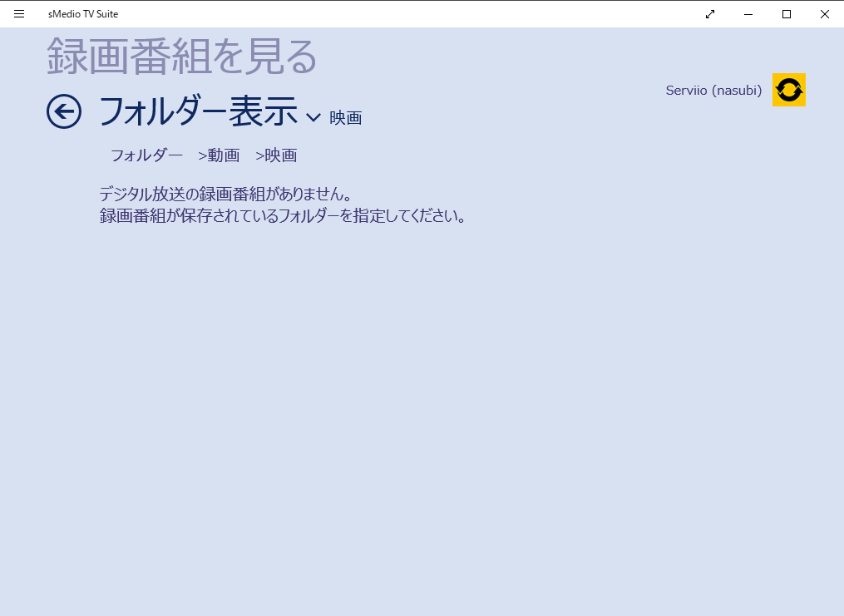Click the Serviio (nasubi) server name

pos(713,91)
